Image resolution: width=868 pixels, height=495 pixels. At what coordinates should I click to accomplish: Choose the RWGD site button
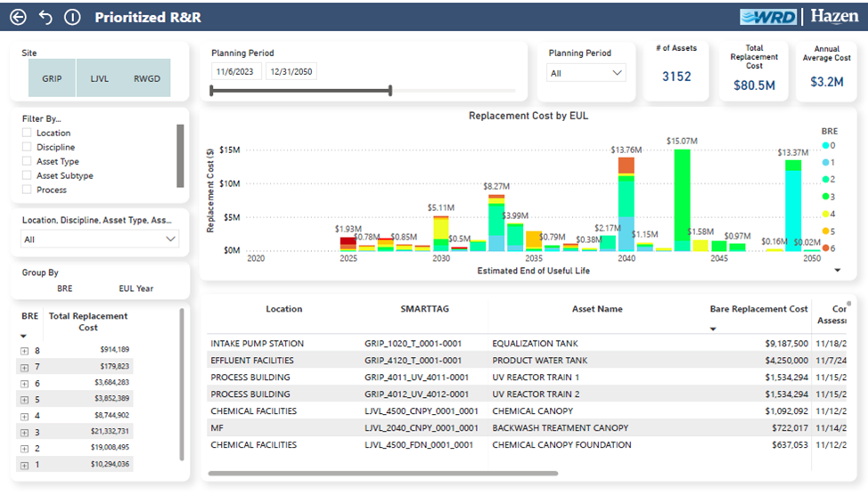pos(147,78)
